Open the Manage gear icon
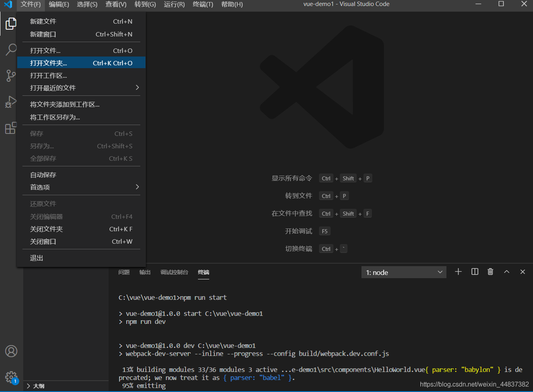This screenshot has width=533, height=392. click(11, 377)
